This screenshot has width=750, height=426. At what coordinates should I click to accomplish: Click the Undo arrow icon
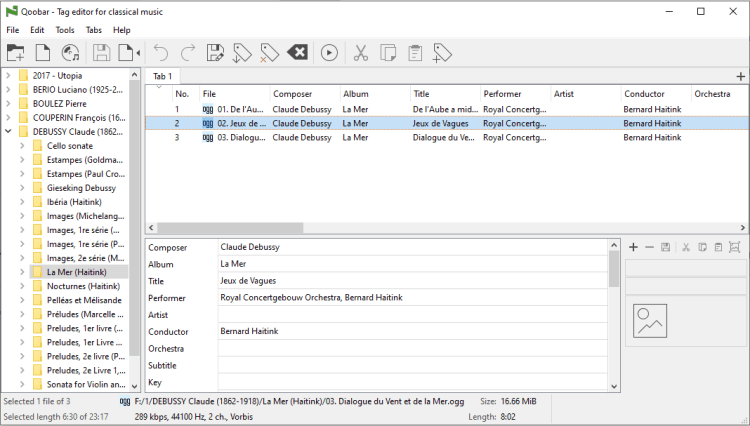(161, 53)
